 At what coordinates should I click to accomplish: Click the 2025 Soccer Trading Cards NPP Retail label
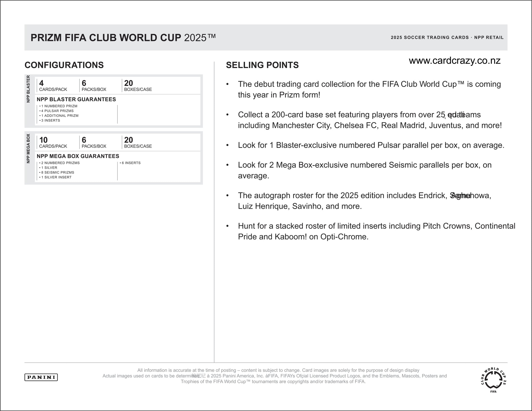tap(447, 37)
